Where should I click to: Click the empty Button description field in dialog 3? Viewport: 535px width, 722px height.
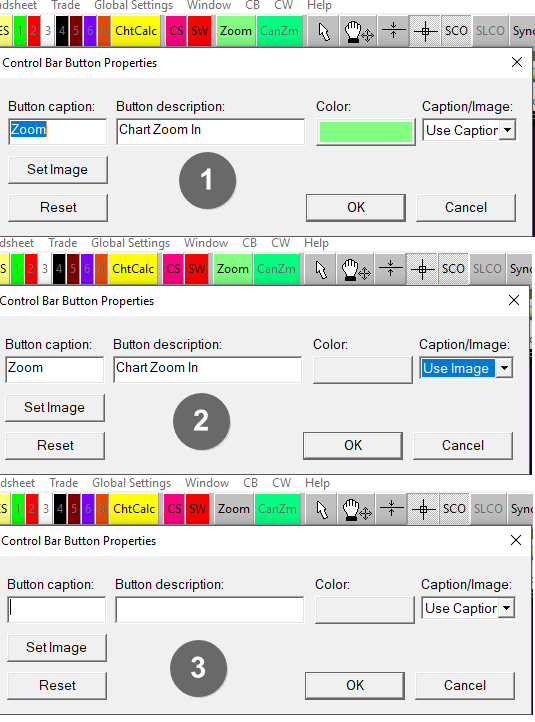209,610
